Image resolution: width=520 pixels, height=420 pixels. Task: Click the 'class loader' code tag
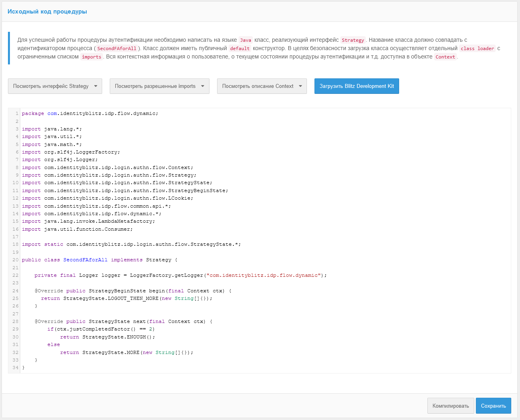click(477, 49)
